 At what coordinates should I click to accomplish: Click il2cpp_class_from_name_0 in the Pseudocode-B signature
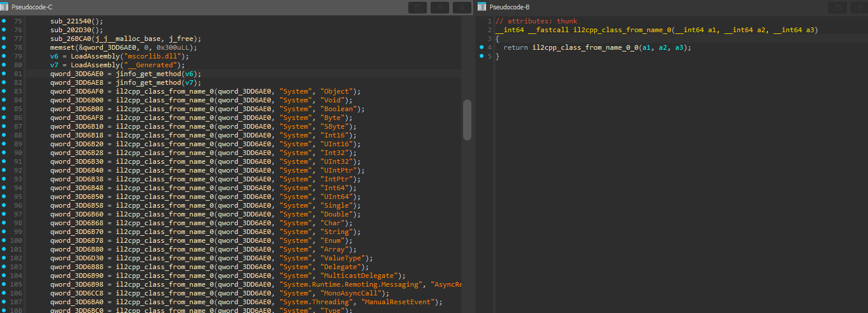pyautogui.click(x=620, y=30)
